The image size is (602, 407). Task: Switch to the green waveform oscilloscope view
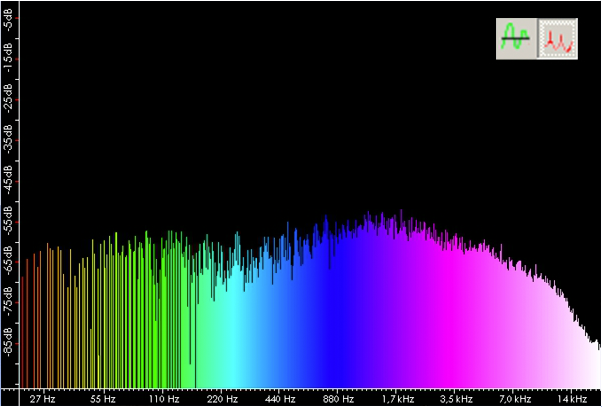coord(514,40)
